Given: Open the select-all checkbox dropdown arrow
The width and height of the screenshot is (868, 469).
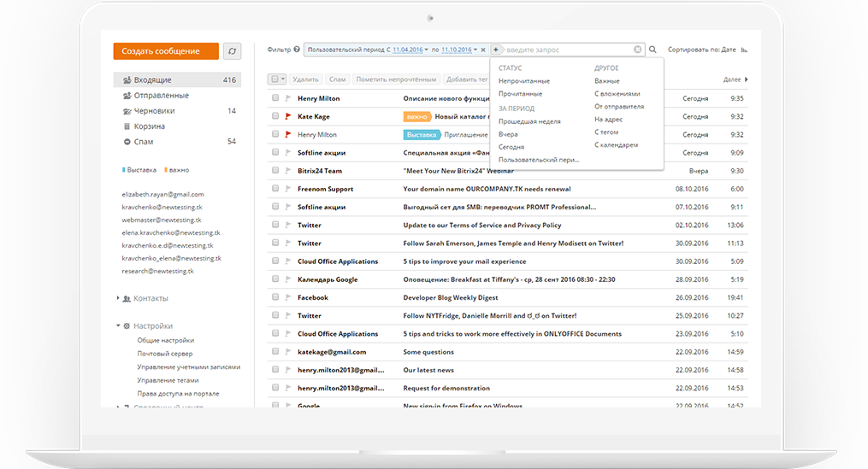Looking at the screenshot, I should 283,79.
